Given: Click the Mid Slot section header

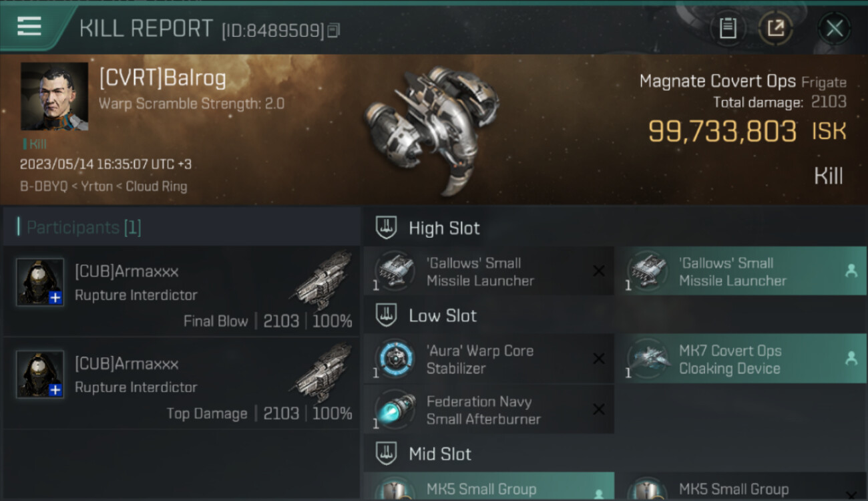Looking at the screenshot, I should click(x=439, y=454).
